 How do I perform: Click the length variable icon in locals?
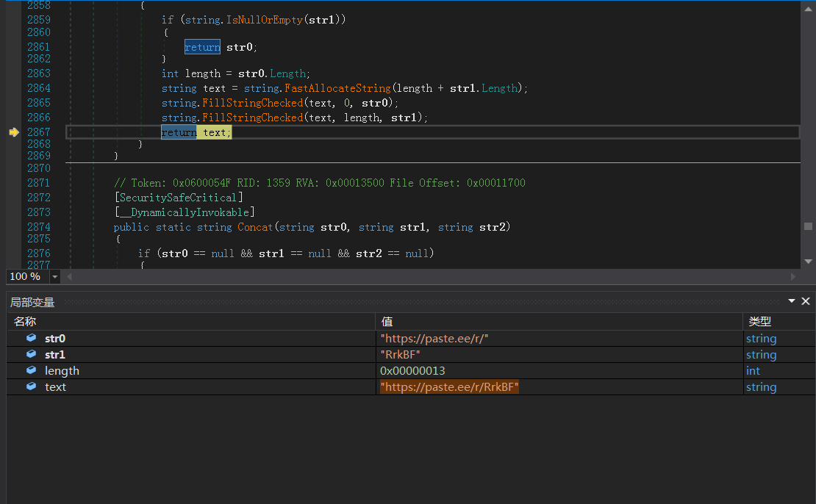coord(31,371)
